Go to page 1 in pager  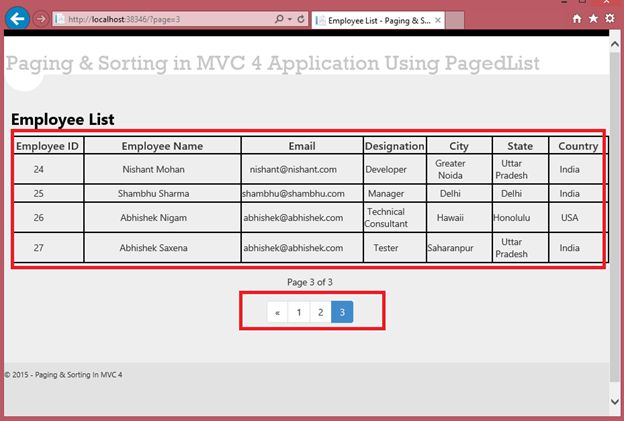[x=299, y=312]
